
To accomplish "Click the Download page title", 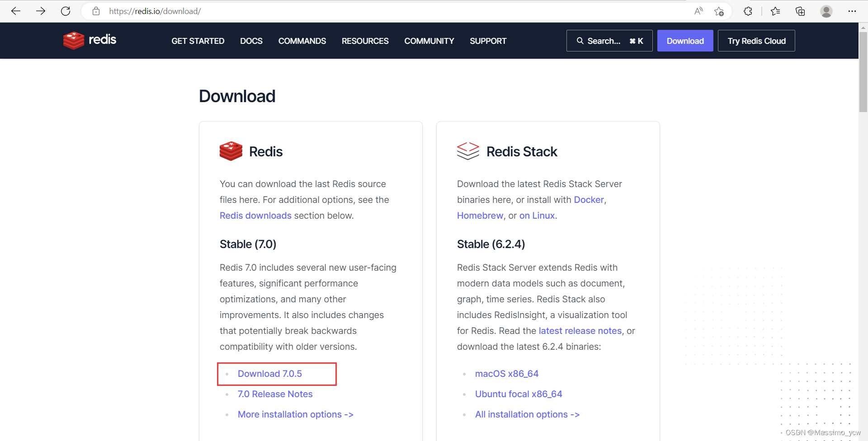I will pos(237,96).
